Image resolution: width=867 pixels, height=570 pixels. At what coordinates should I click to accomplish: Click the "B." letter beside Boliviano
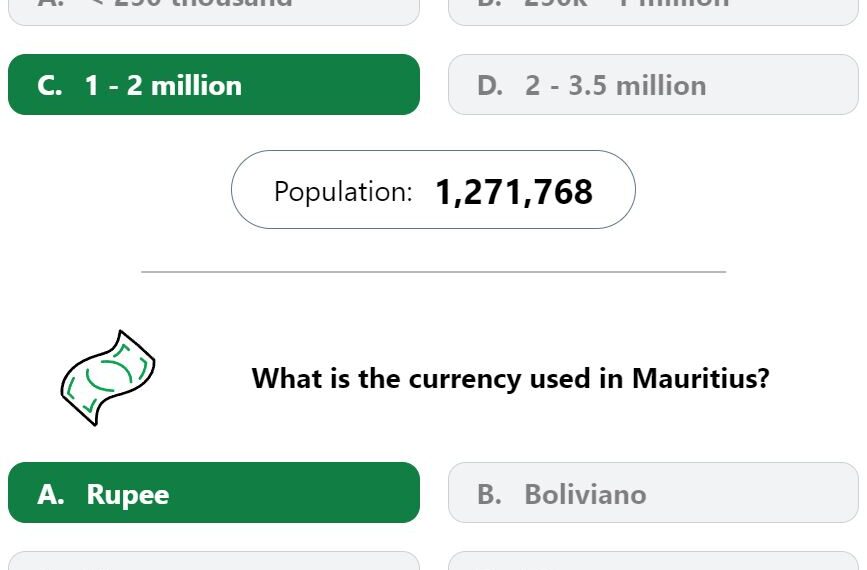489,494
